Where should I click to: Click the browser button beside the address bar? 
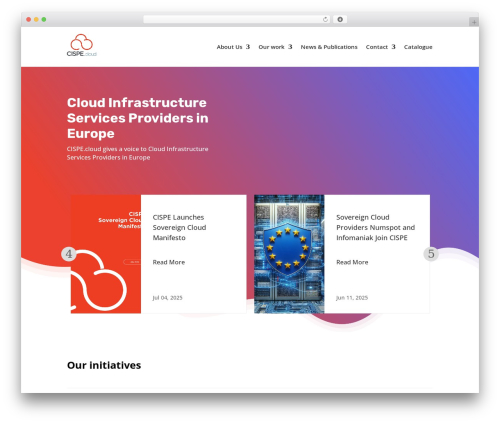pos(340,19)
